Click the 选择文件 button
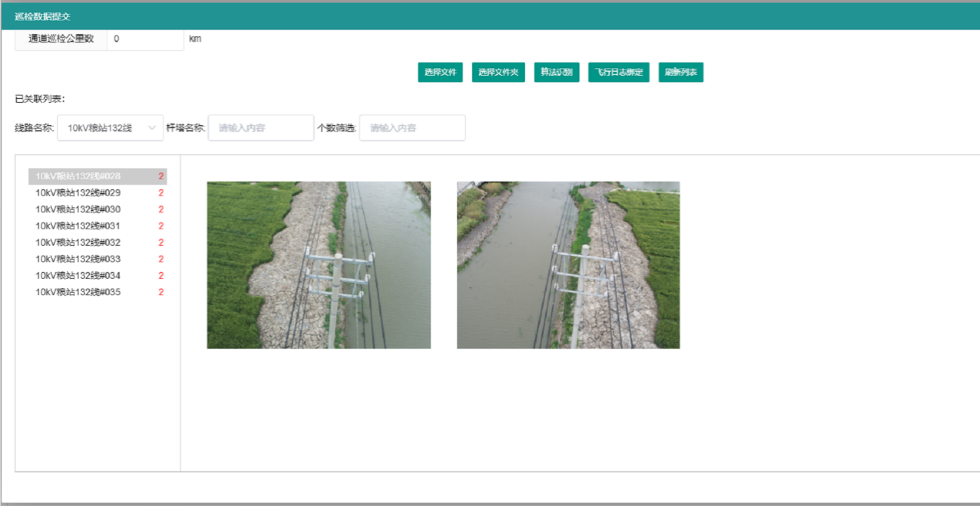The image size is (980, 506). (440, 73)
